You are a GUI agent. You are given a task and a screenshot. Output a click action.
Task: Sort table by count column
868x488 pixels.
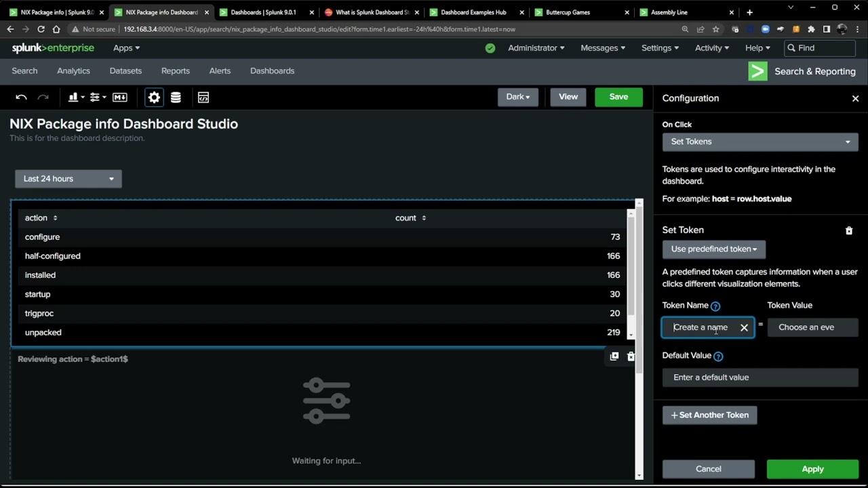pos(411,218)
